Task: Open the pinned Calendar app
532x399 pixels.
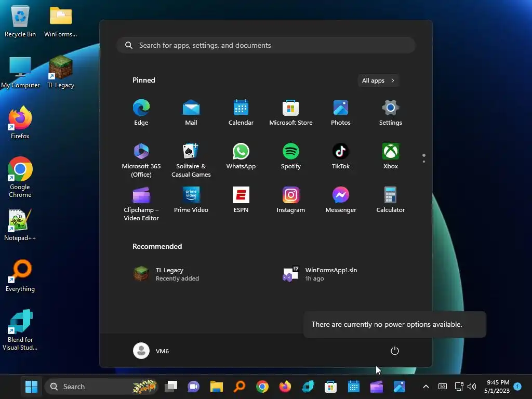Action: (x=241, y=113)
